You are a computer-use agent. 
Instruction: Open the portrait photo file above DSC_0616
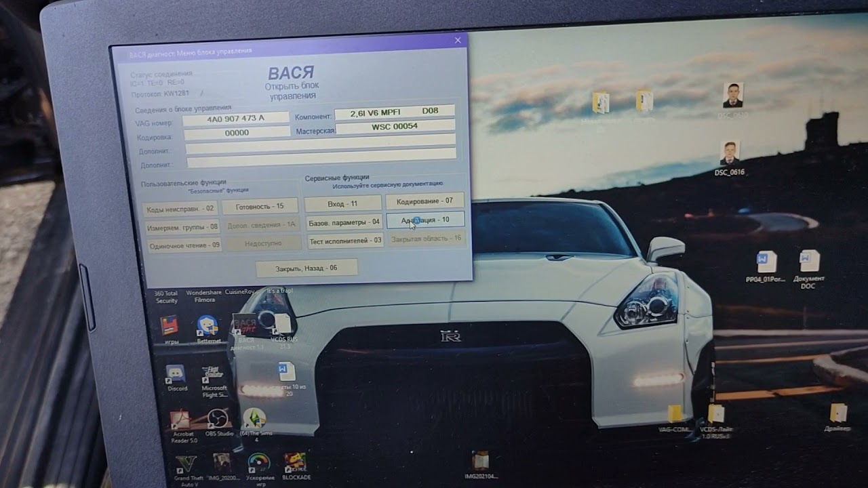[x=732, y=100]
